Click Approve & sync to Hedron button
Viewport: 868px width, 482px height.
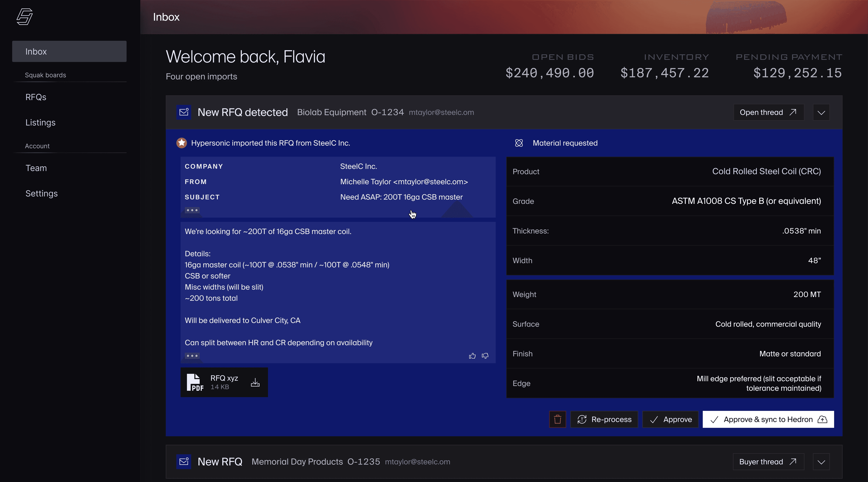click(768, 419)
